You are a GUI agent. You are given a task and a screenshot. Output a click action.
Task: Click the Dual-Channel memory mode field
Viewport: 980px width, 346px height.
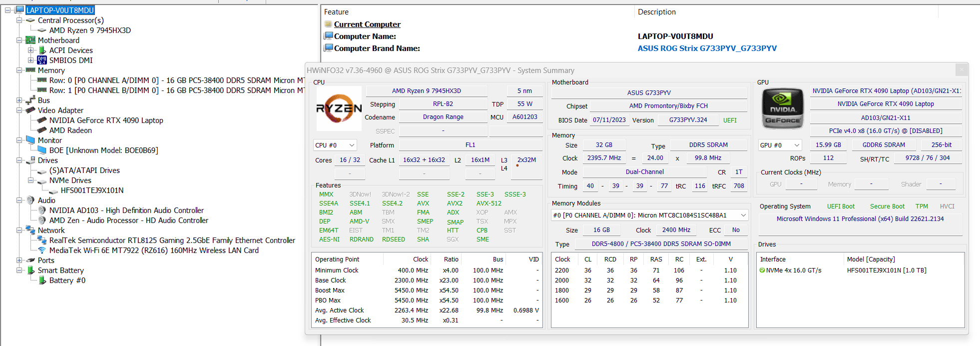point(644,171)
